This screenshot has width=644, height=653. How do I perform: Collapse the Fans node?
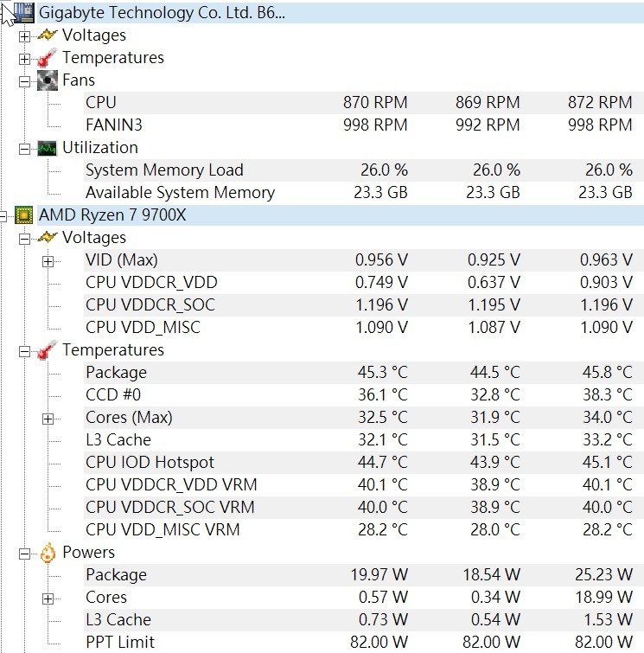point(24,81)
